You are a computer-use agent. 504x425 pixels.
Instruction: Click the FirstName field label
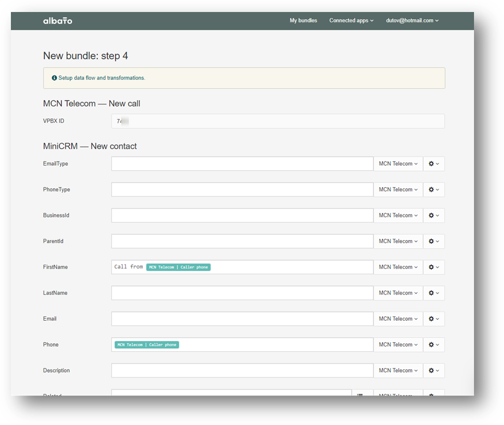coord(55,267)
